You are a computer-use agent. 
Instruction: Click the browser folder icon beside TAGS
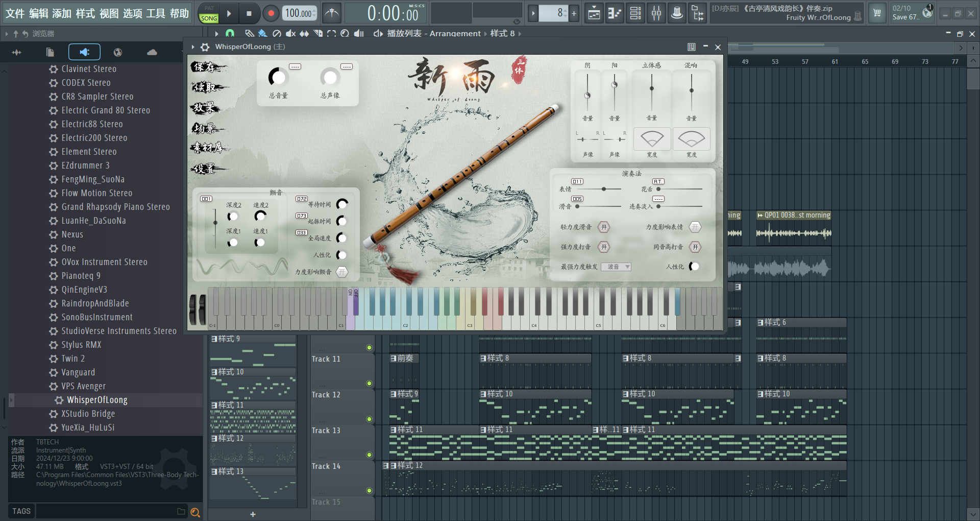pos(181,511)
